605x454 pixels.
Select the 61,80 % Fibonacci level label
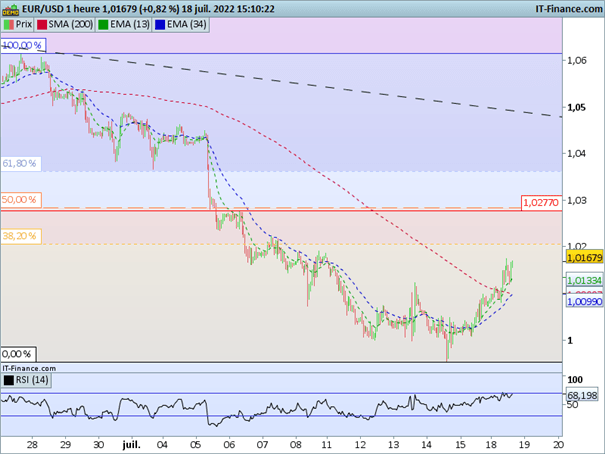(x=21, y=164)
